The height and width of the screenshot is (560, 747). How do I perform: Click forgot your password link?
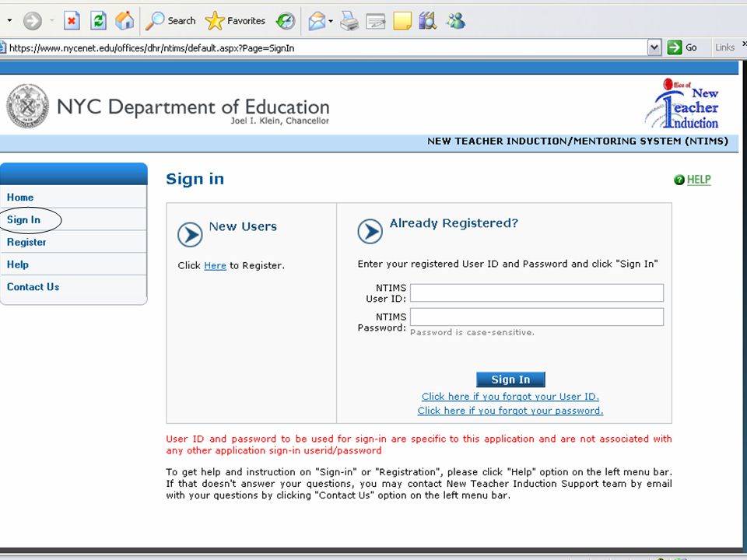coord(510,411)
